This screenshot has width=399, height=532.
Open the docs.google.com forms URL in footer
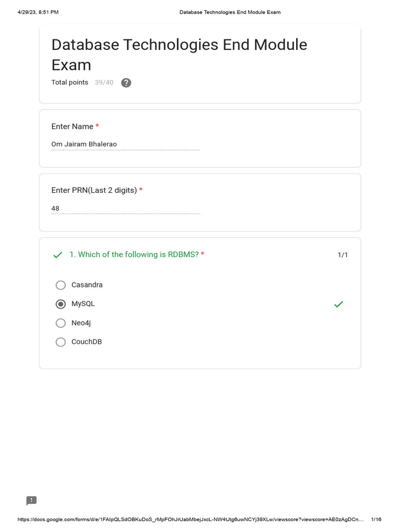click(190, 519)
